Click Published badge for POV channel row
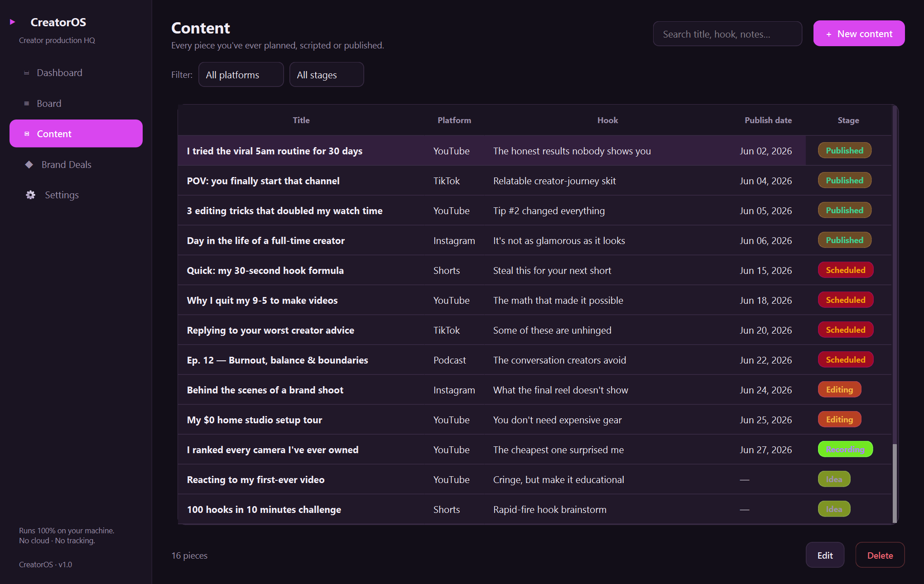924x584 pixels. click(x=844, y=180)
